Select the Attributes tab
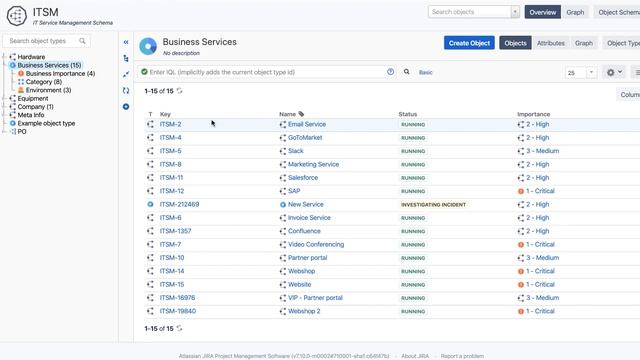This screenshot has width=640, height=360. pos(551,43)
